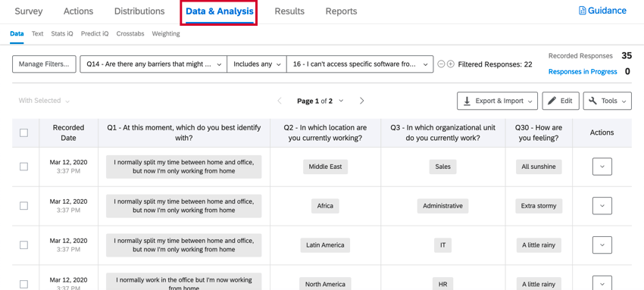Open the 'Includes any' operator dropdown

pyautogui.click(x=257, y=64)
